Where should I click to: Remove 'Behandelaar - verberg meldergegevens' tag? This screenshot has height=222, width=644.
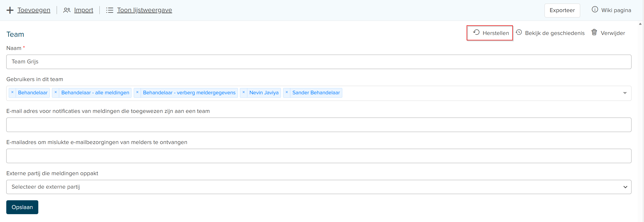point(137,93)
